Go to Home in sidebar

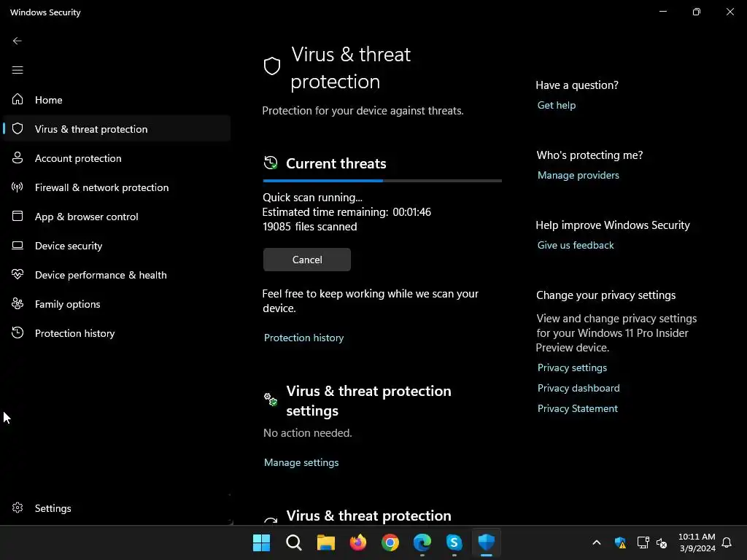click(x=117, y=99)
